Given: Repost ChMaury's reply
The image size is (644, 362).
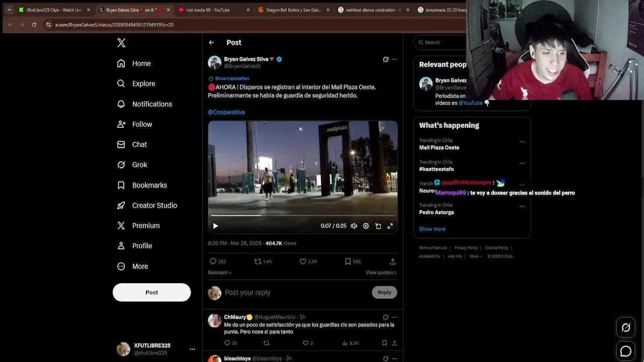Looking at the screenshot, I should point(266,343).
